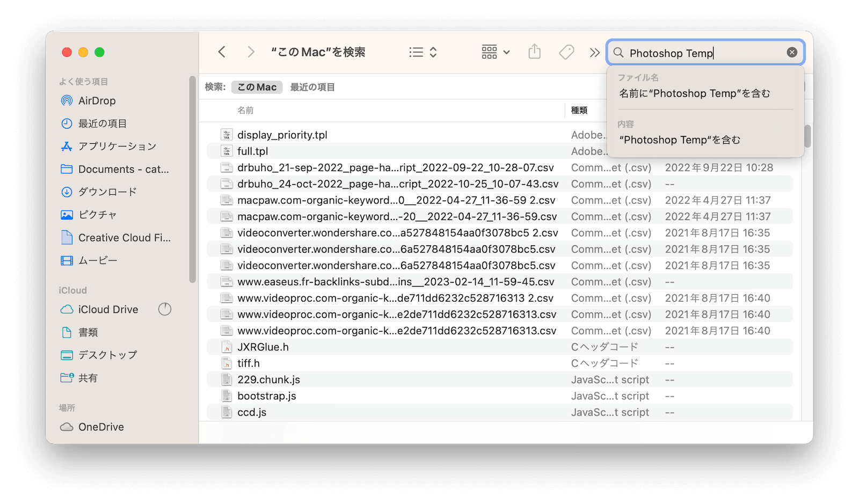Choose name contains "Photoshop Temp" suggestion
This screenshot has height=504, width=859.
695,93
